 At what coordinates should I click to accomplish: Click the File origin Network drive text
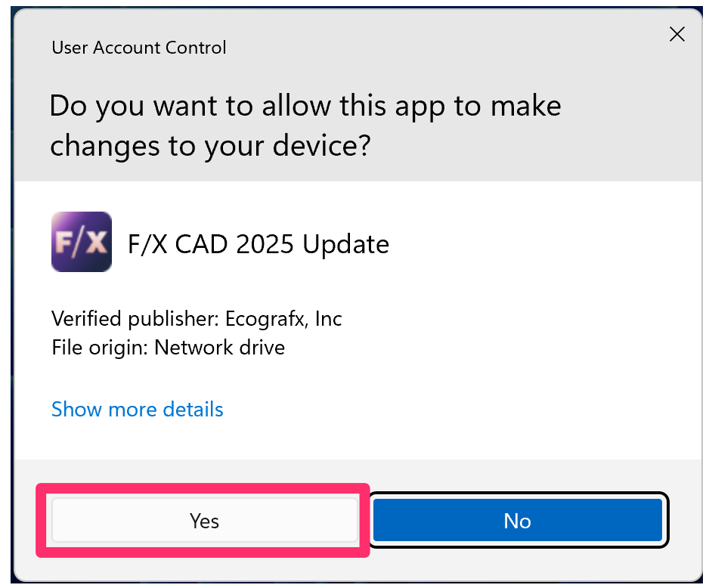point(167,347)
